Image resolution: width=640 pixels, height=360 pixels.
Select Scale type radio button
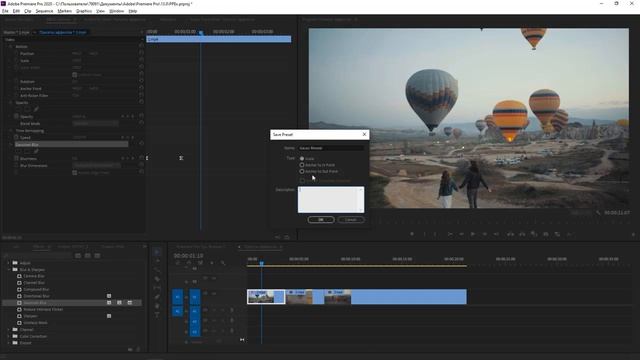click(x=302, y=158)
